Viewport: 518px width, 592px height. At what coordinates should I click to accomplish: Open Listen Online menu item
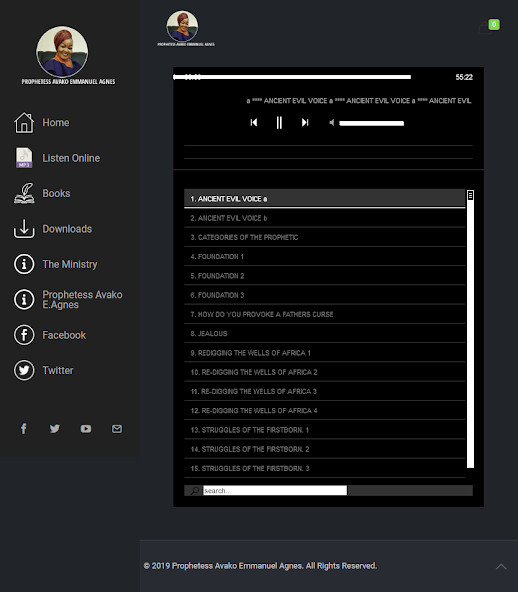click(71, 158)
